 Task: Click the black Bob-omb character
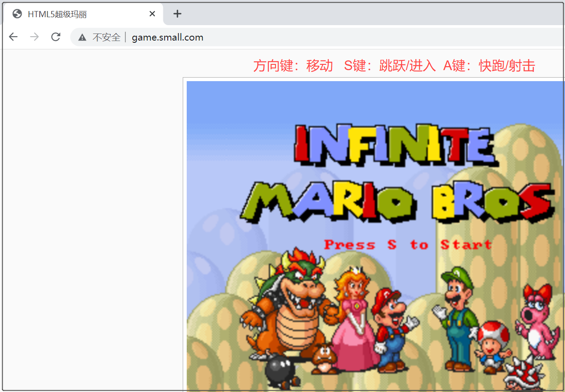(x=282, y=371)
